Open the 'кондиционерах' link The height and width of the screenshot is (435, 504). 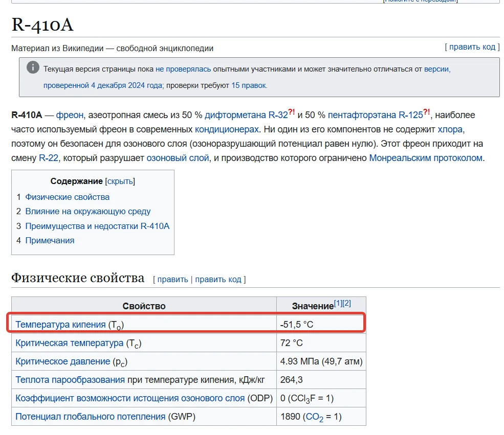click(227, 129)
